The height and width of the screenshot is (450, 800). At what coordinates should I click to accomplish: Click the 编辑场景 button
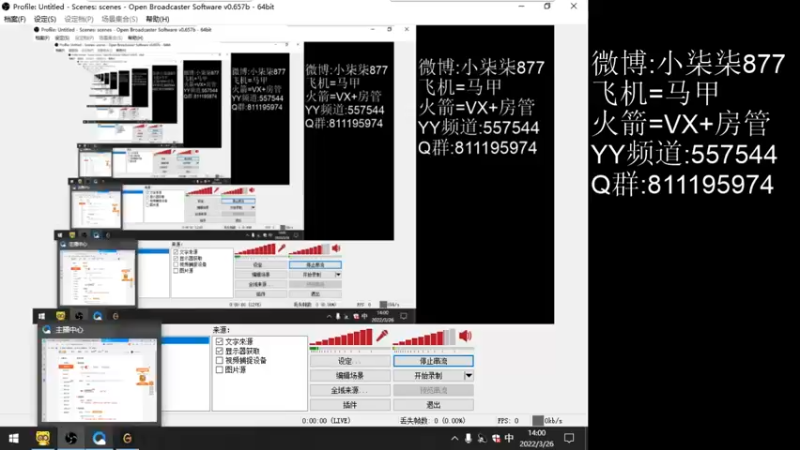[x=350, y=376]
